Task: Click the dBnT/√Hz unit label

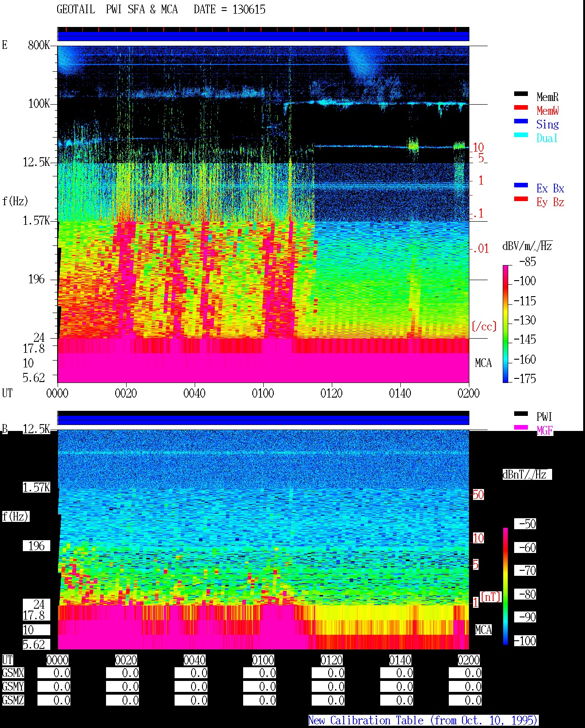Action: coord(527,474)
